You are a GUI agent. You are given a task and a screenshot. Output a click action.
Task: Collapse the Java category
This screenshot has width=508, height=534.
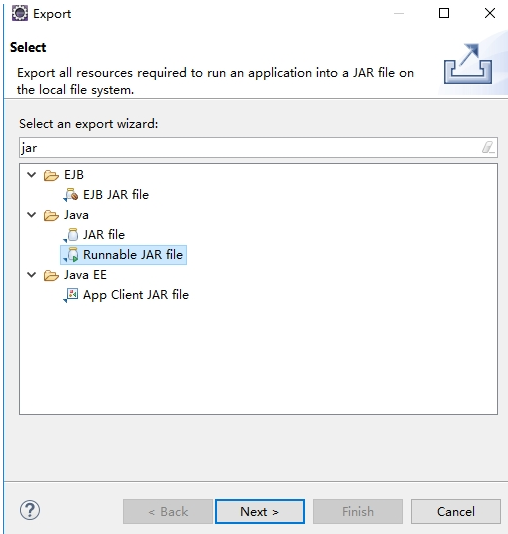[32, 215]
